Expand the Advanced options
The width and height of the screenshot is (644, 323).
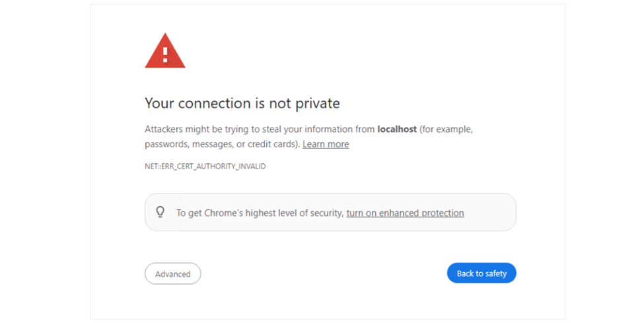coord(172,273)
